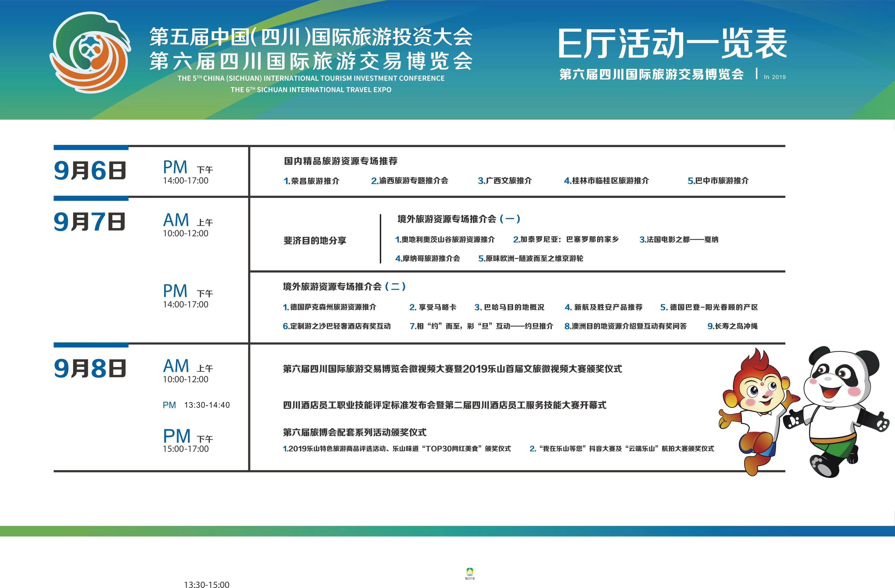The height and width of the screenshot is (588, 895).
Task: Click item '3.广西文旅推介'
Action: tap(505, 181)
